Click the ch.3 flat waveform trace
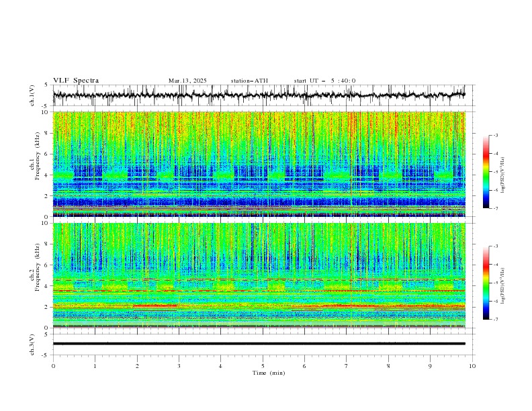532x411 pixels. tap(259, 344)
